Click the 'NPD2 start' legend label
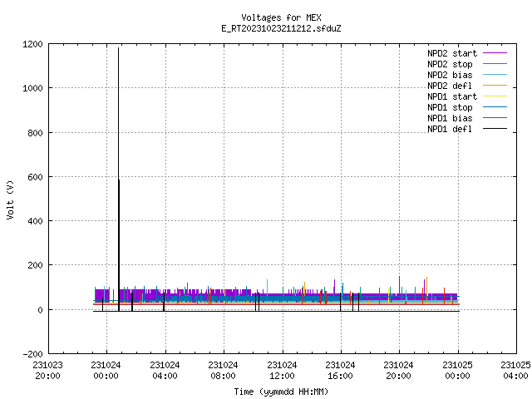This screenshot has width=532, height=399. pyautogui.click(x=452, y=53)
